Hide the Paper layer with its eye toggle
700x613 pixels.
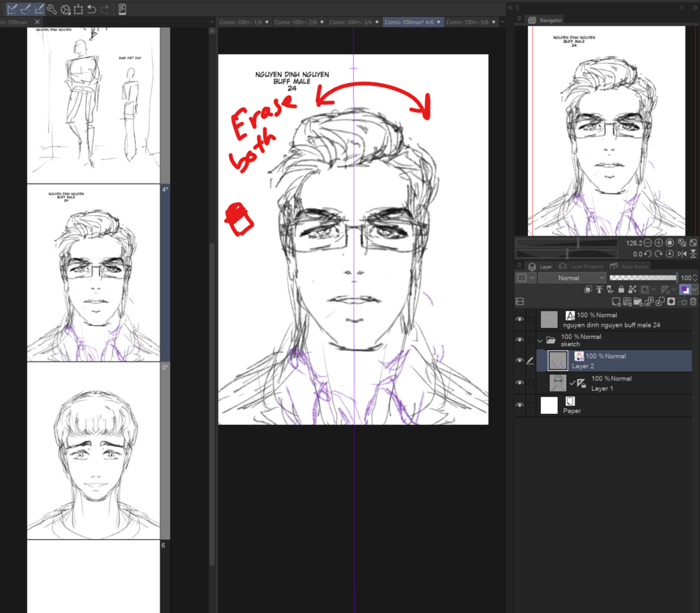pyautogui.click(x=521, y=405)
